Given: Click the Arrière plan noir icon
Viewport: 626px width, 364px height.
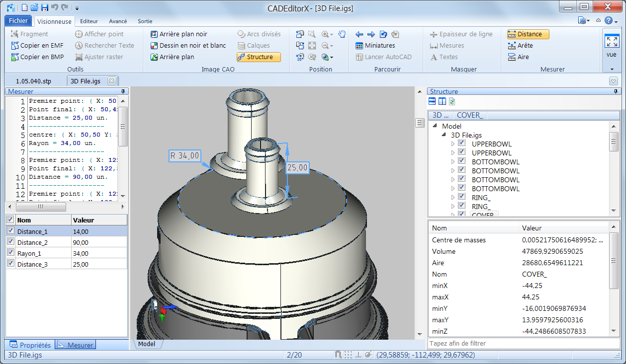Looking at the screenshot, I should pos(155,34).
